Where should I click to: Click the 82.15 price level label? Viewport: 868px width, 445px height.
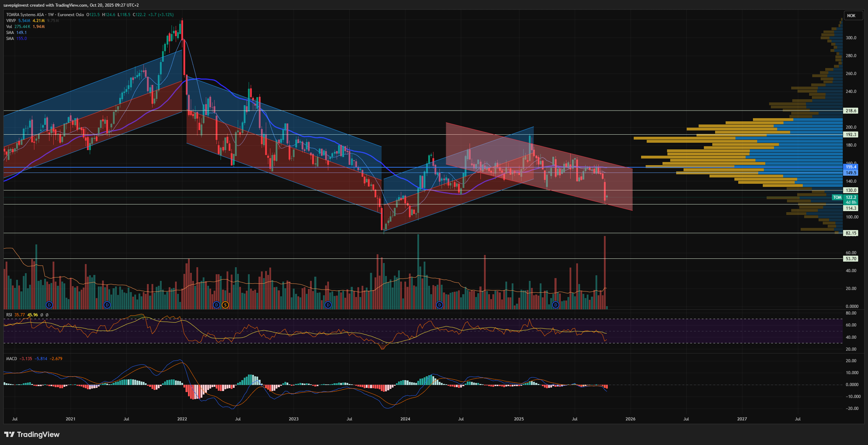tap(851, 233)
